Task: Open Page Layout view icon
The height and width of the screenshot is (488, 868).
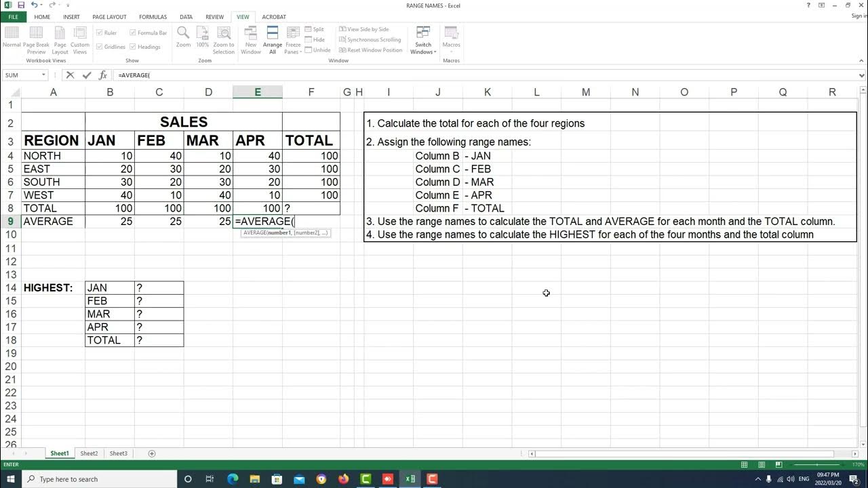Action: pyautogui.click(x=60, y=40)
